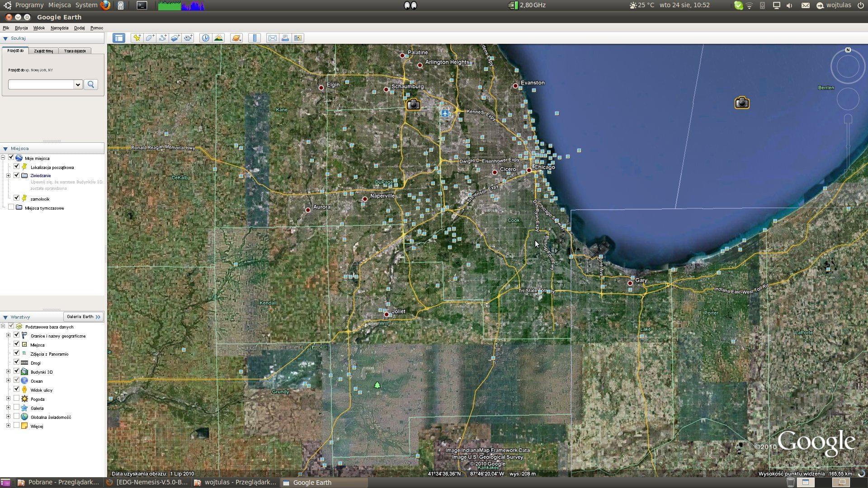Click the look-around compass ring

coord(848,67)
